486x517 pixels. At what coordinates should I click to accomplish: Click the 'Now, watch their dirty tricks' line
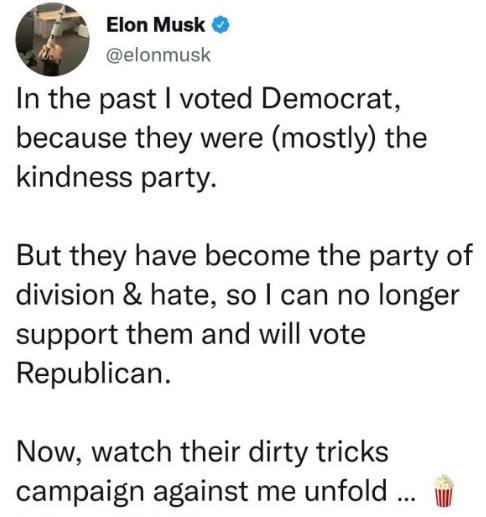coord(202,451)
